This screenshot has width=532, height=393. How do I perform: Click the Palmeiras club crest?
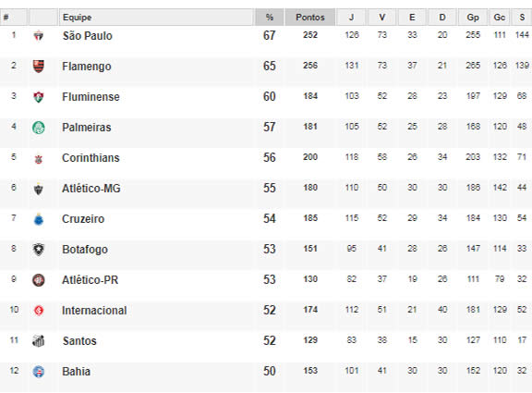click(39, 128)
